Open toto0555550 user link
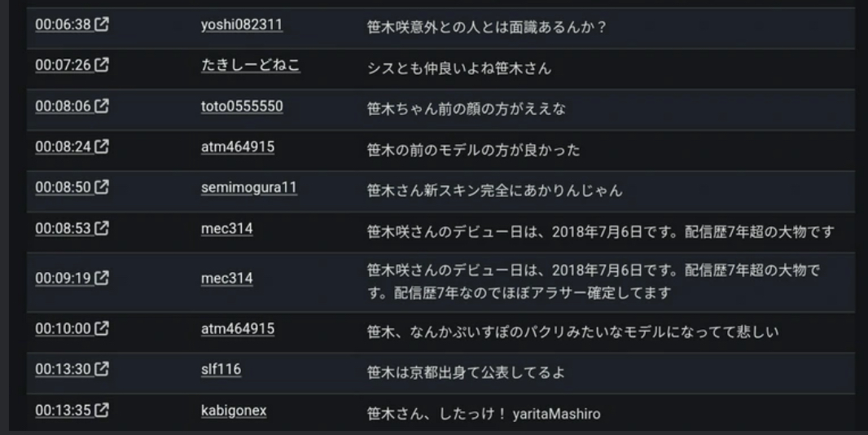868x435 pixels. click(x=242, y=107)
